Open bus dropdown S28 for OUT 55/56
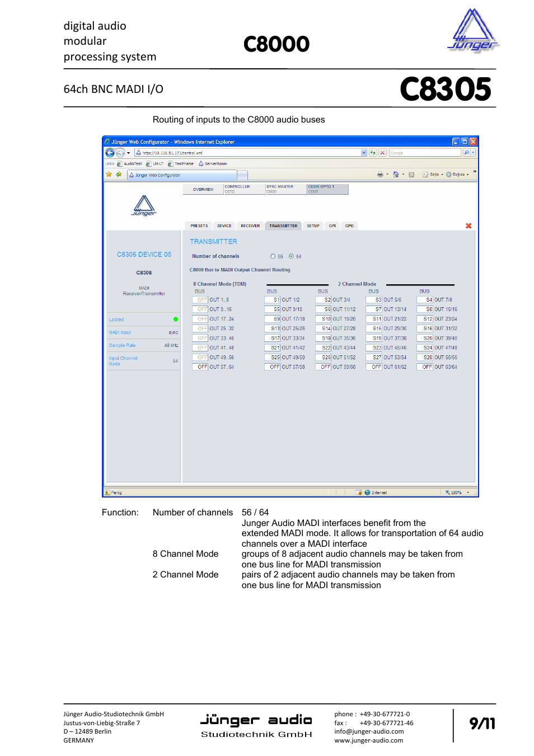Image resolution: width=534 pixels, height=756 pixels. (425, 358)
